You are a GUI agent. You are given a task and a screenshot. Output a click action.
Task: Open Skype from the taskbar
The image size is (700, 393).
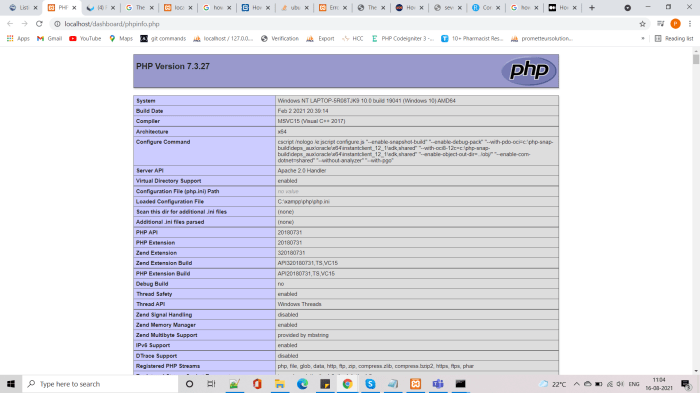point(370,384)
